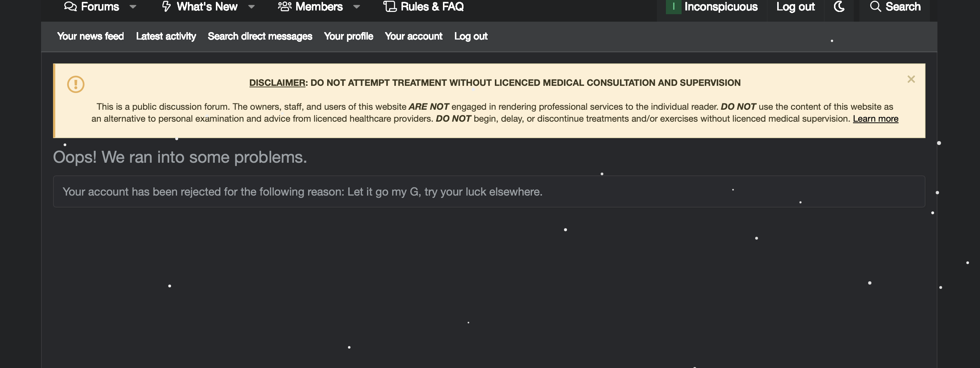Expand the What's New dropdown arrow

click(x=251, y=6)
